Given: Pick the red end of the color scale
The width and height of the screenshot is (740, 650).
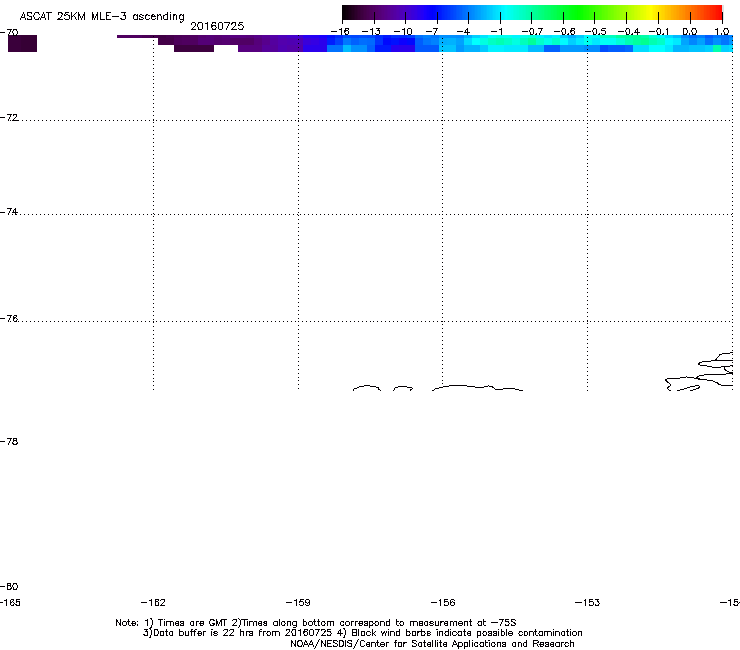Looking at the screenshot, I should [713, 13].
